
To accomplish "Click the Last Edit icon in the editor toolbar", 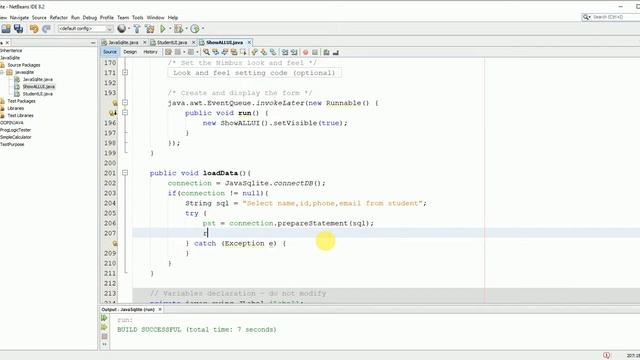I will pyautogui.click(x=168, y=52).
